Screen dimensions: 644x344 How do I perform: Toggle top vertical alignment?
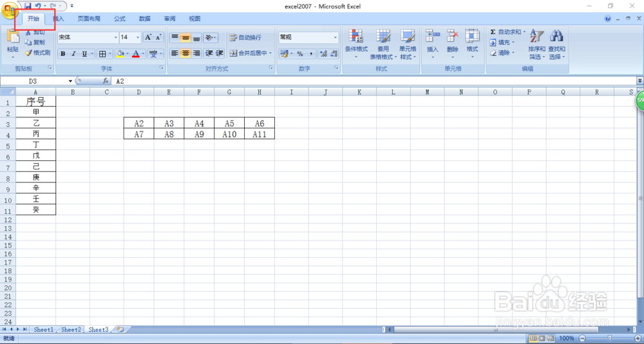pos(175,38)
